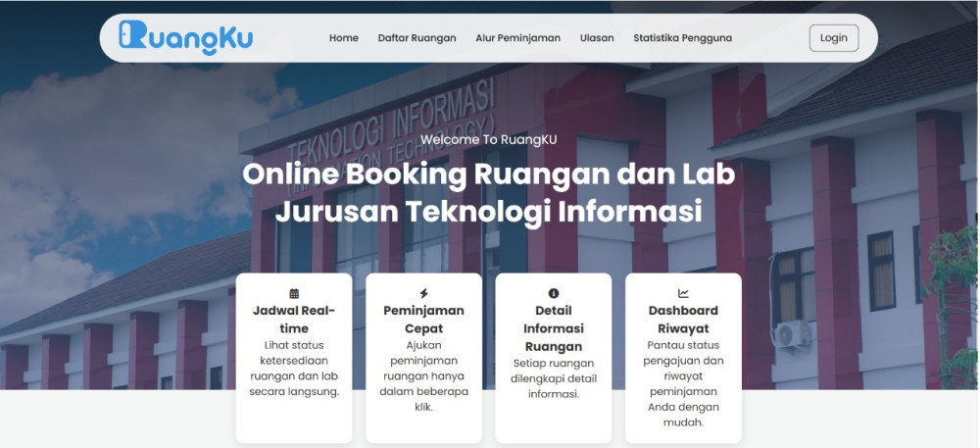Screen dimensions: 980x448
Task: Open the Ulasan section
Action: tap(597, 38)
